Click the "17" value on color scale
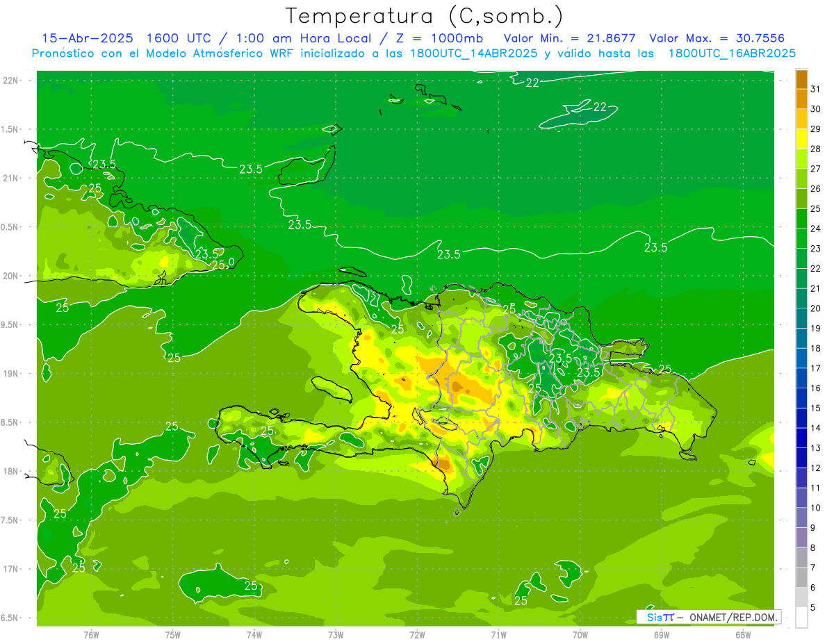Screen dimensions: 834x644 coord(816,368)
